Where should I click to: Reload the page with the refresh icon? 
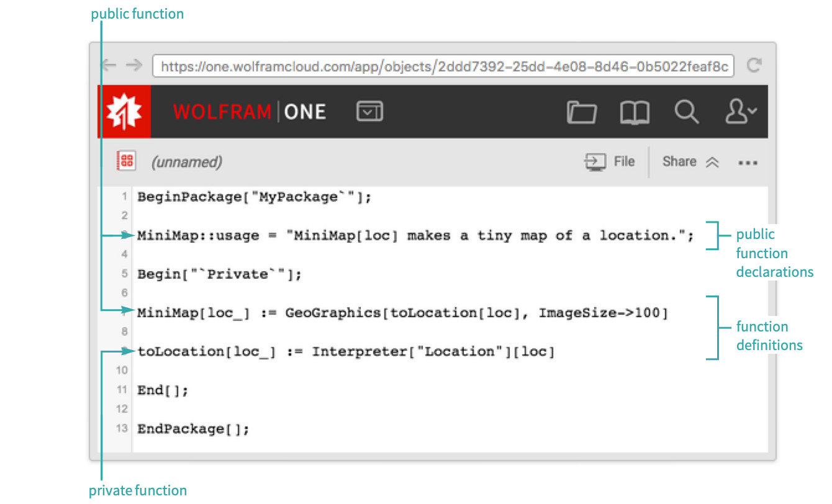(754, 66)
